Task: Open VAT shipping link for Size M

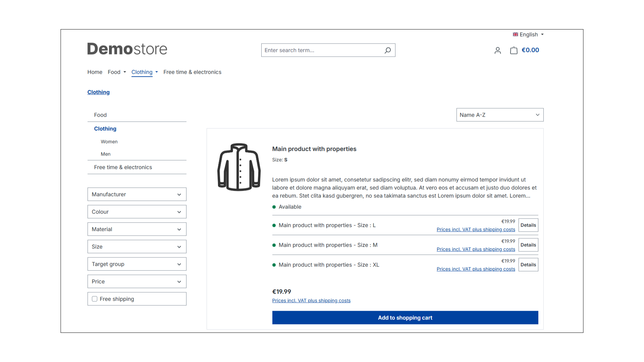Action: click(476, 249)
